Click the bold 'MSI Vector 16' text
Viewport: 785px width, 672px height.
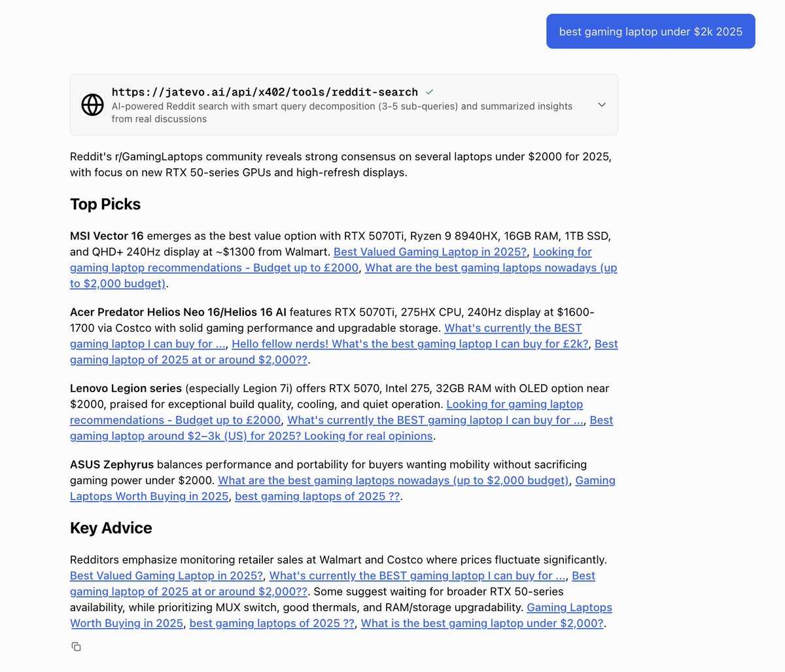[x=107, y=236]
